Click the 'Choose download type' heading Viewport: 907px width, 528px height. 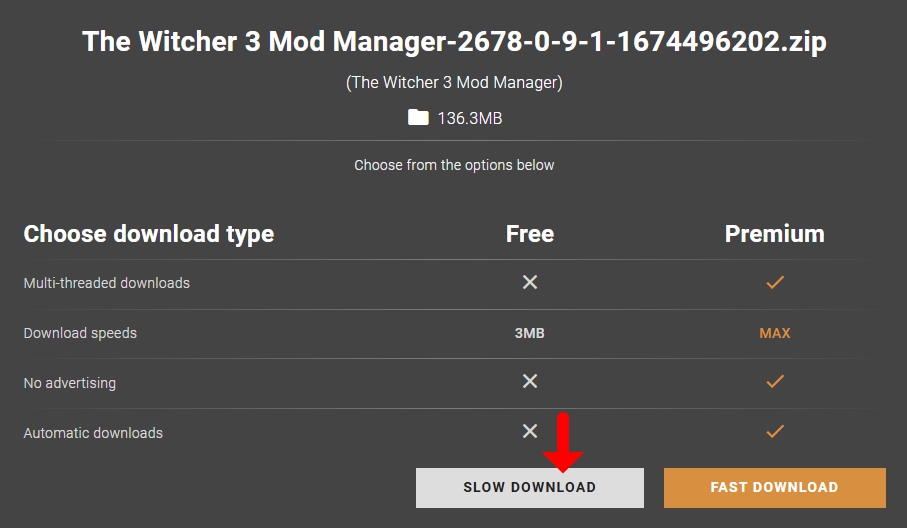pos(149,234)
